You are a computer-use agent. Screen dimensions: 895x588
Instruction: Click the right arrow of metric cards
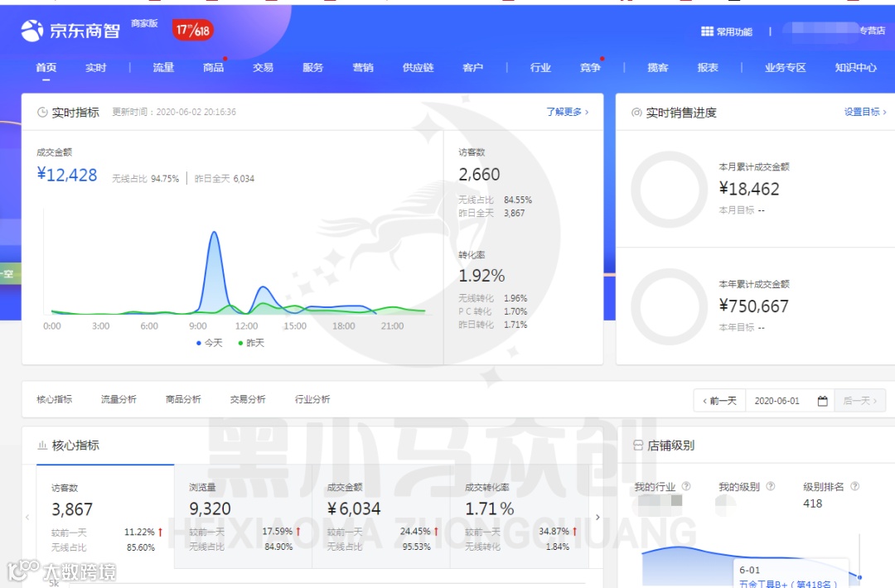tap(597, 518)
